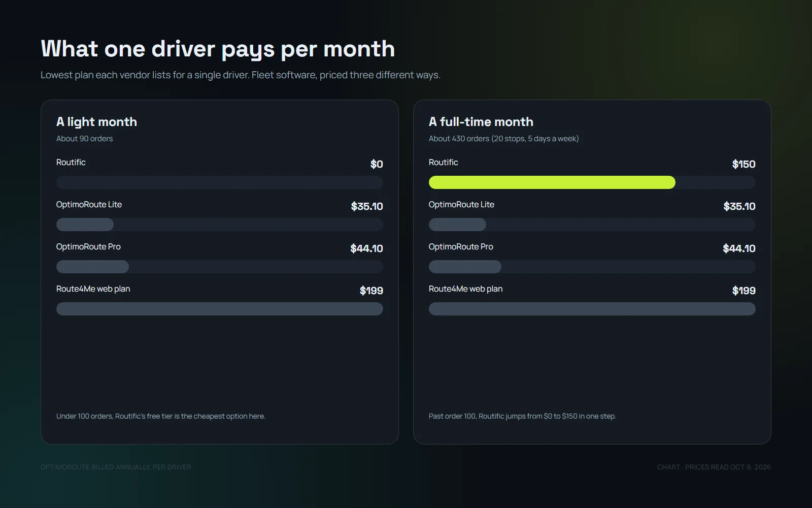This screenshot has height=508, width=812.
Task: Click the $44.10 value in light month card
Action: (366, 248)
